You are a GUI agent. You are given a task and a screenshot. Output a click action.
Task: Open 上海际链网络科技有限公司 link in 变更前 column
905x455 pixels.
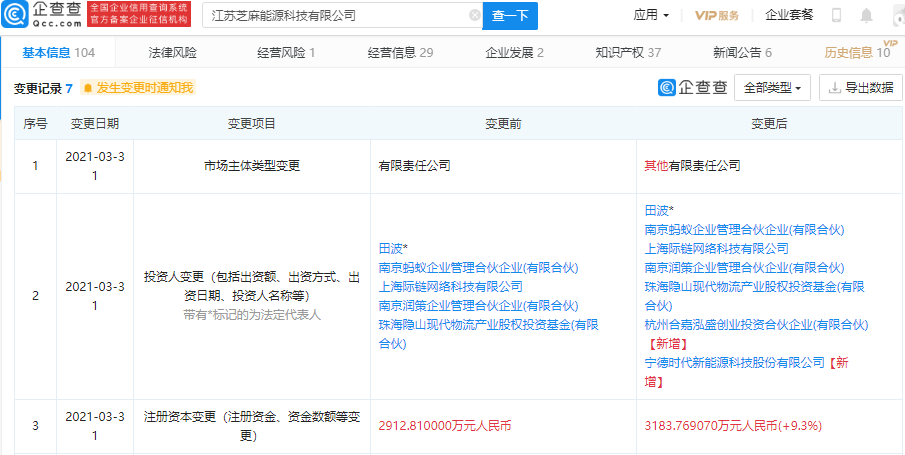point(451,286)
